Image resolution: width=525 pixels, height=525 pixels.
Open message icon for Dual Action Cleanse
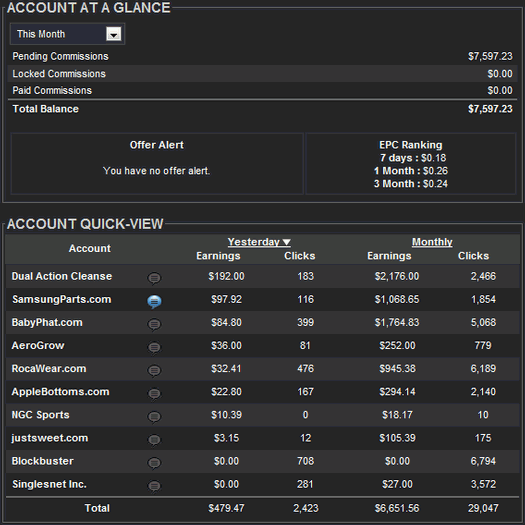pyautogui.click(x=154, y=278)
